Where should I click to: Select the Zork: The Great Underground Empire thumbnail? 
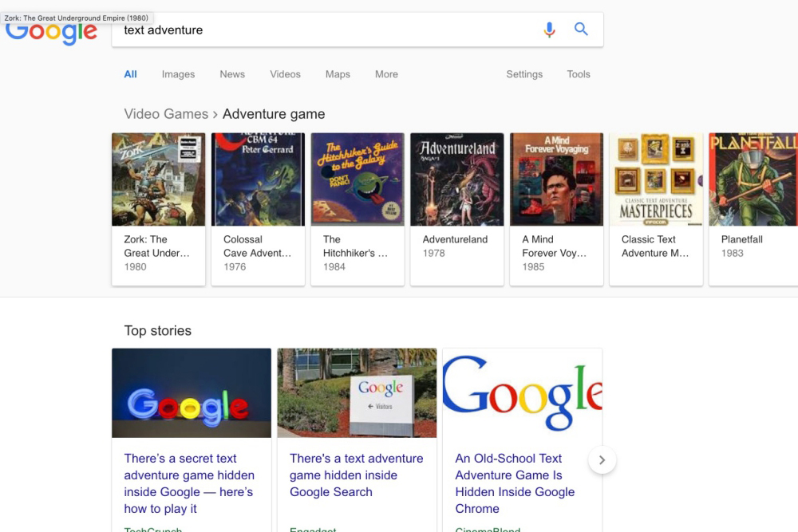click(158, 179)
